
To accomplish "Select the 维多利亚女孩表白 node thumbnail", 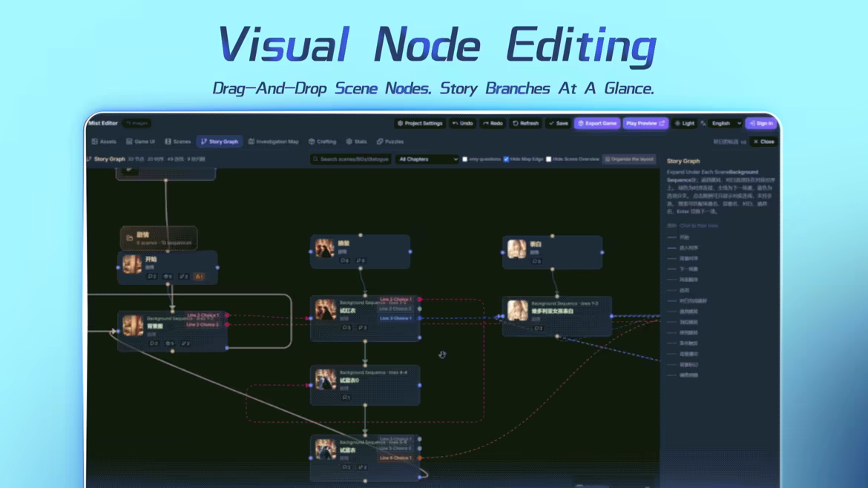I will coord(518,311).
